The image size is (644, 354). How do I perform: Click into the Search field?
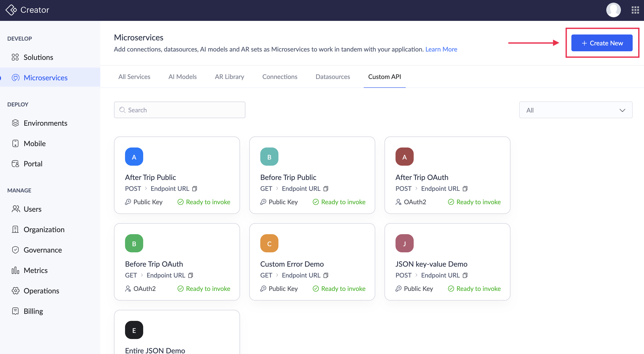179,110
